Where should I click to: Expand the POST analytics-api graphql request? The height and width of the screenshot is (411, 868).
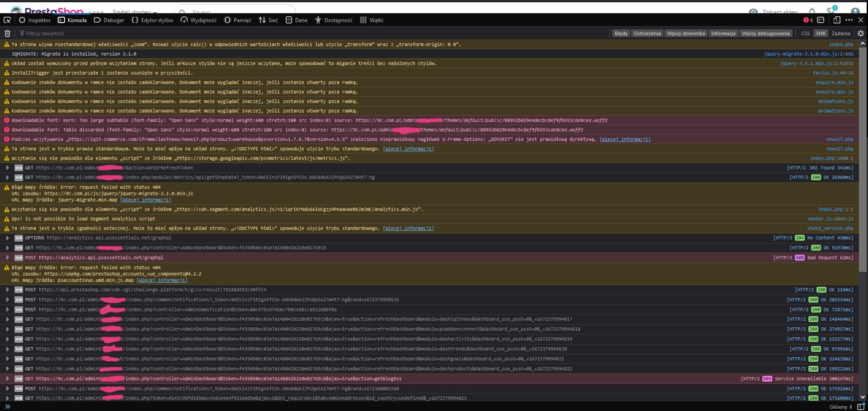point(8,258)
